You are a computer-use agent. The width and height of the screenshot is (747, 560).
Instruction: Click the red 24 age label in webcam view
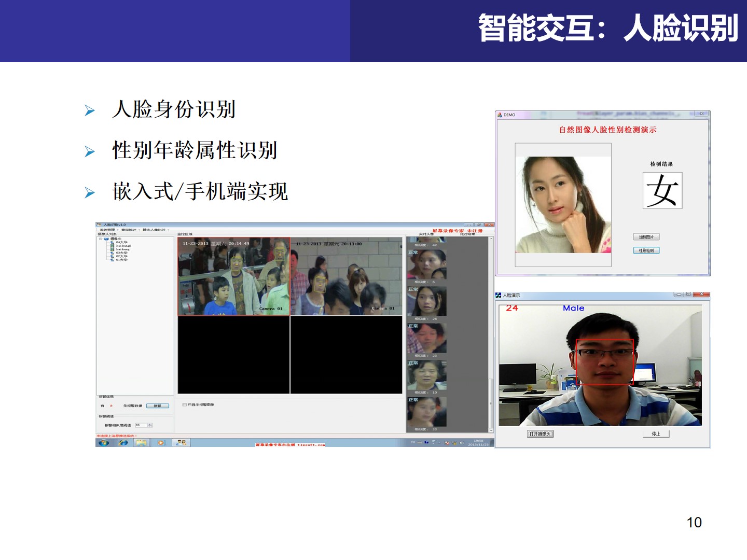(512, 308)
